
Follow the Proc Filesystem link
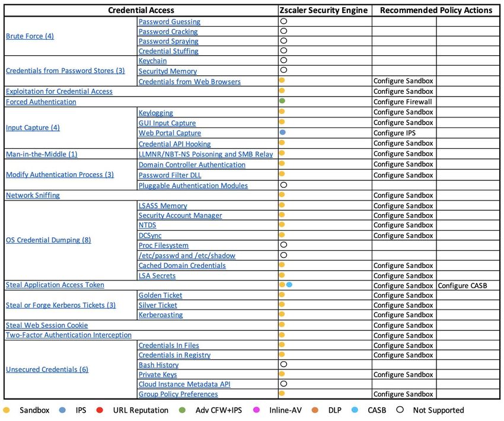[x=164, y=245]
